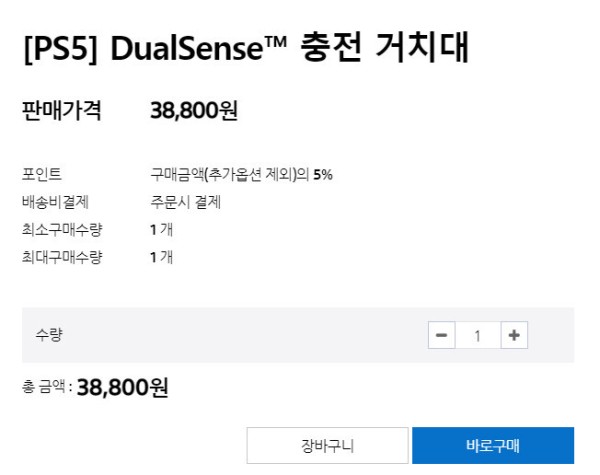Click the 포인트 row label
Screen dimensions: 600x475
pyautogui.click(x=42, y=175)
